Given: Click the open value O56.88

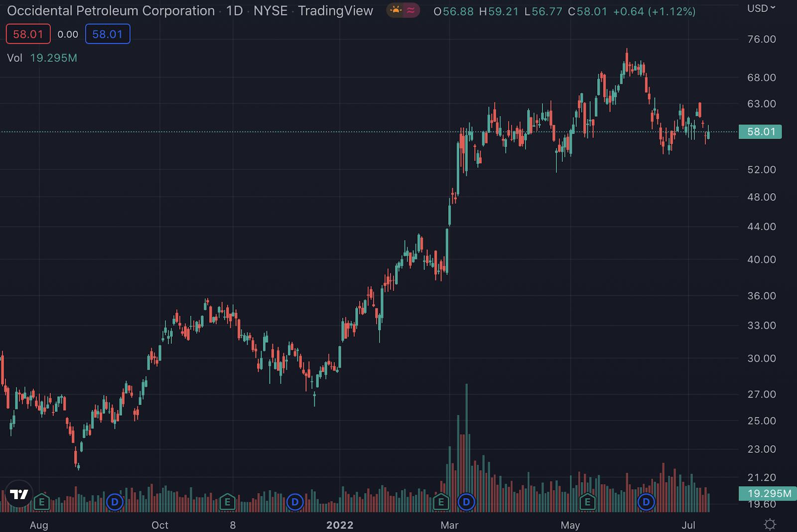Looking at the screenshot, I should 454,11.
